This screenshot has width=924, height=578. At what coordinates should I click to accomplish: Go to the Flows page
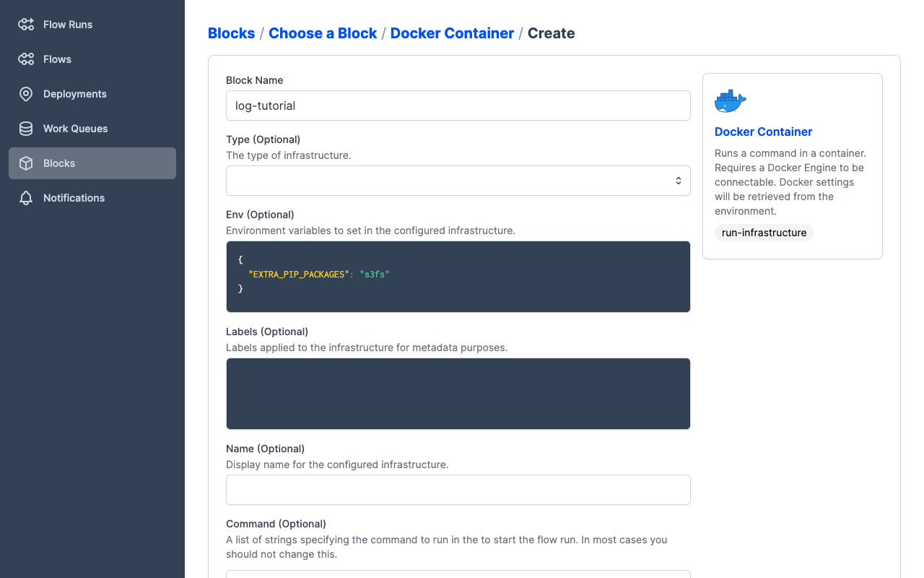click(92, 59)
